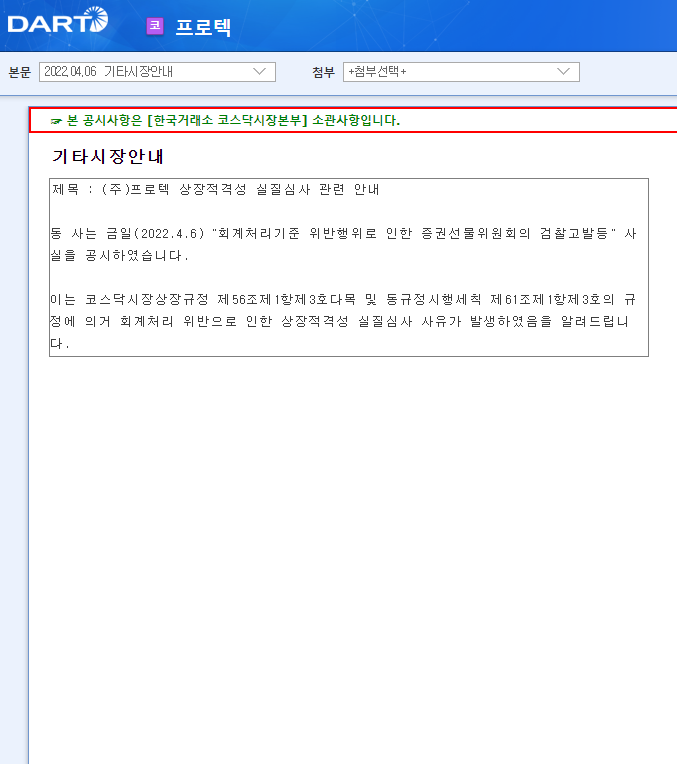Click the pointing hand icon before the notice
This screenshot has height=764, width=677.
click(x=56, y=121)
